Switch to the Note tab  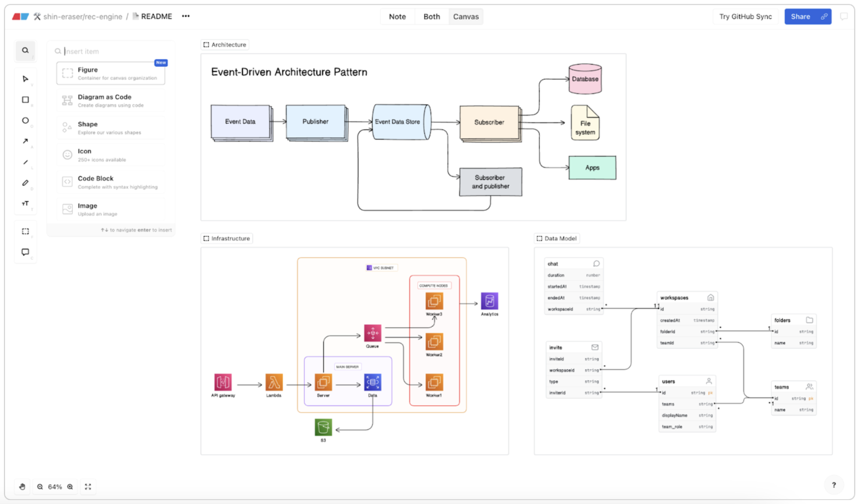click(397, 16)
